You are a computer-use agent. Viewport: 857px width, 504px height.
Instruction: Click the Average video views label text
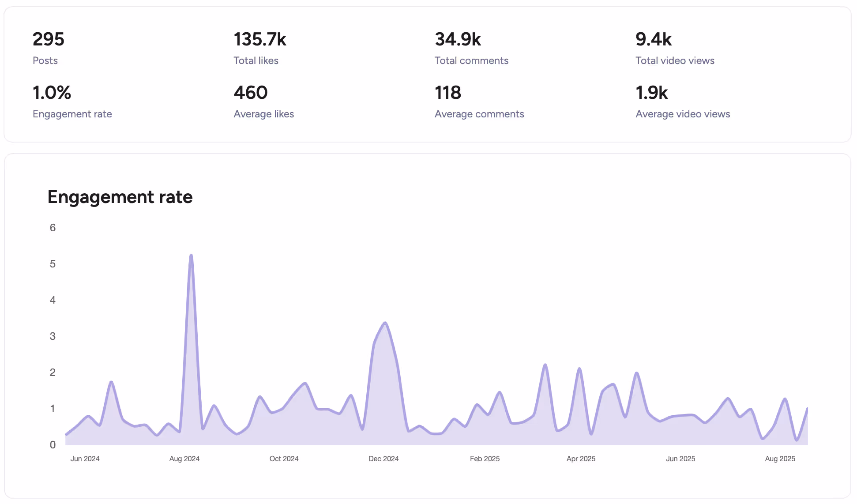pyautogui.click(x=683, y=114)
